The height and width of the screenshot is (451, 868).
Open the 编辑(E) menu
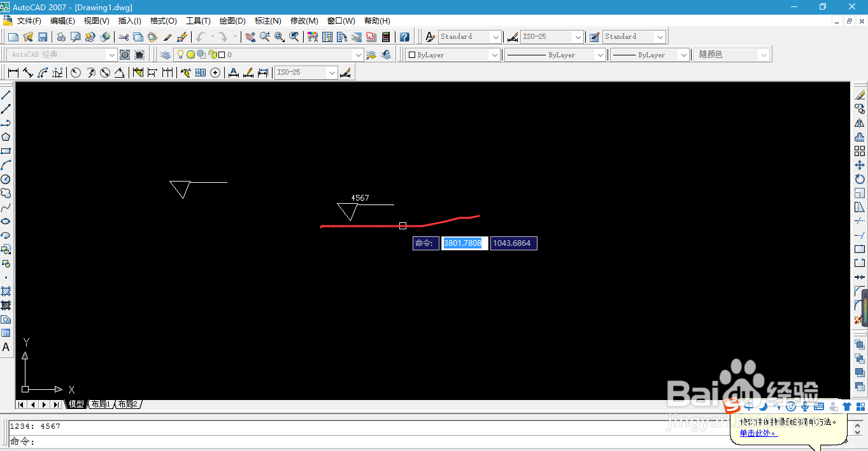tap(63, 21)
